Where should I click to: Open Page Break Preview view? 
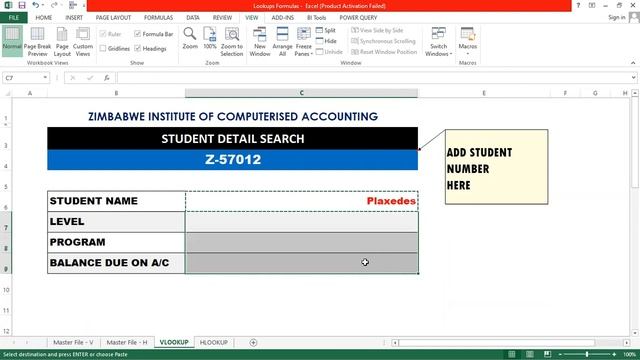coord(37,42)
